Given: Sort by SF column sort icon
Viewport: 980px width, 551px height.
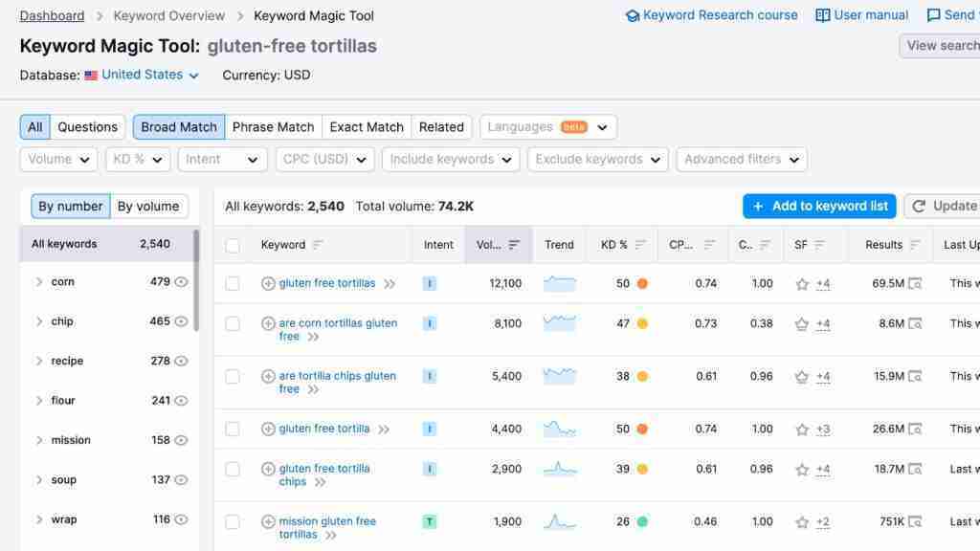Looking at the screenshot, I should click(820, 245).
